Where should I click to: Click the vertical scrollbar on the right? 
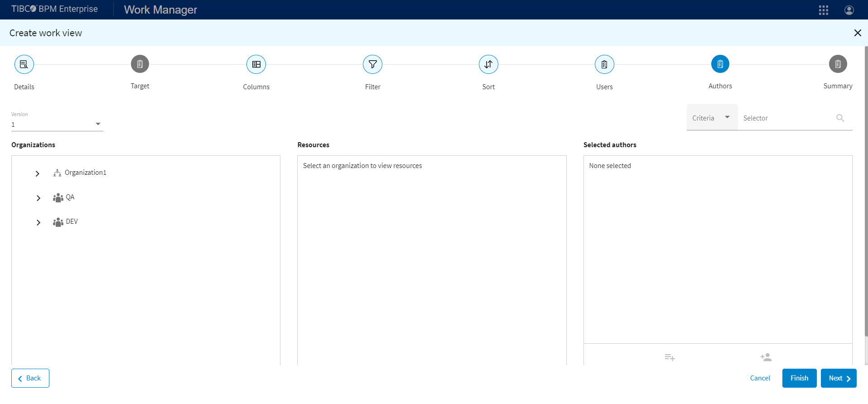[866, 190]
